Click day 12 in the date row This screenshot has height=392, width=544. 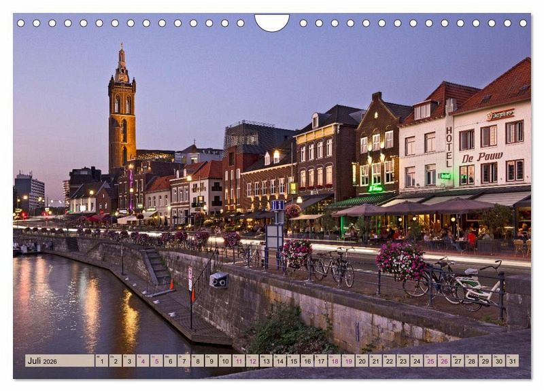tap(252, 361)
